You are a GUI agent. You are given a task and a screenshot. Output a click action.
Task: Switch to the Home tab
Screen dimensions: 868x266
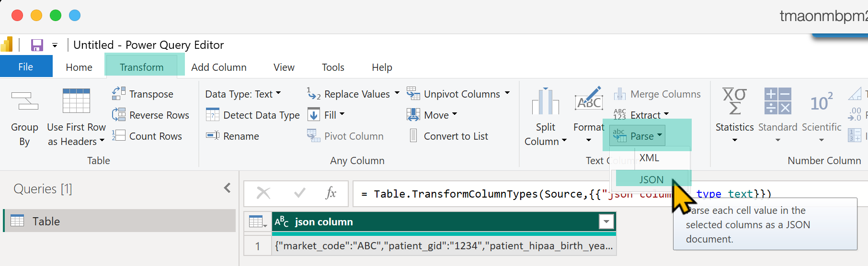pos(79,67)
